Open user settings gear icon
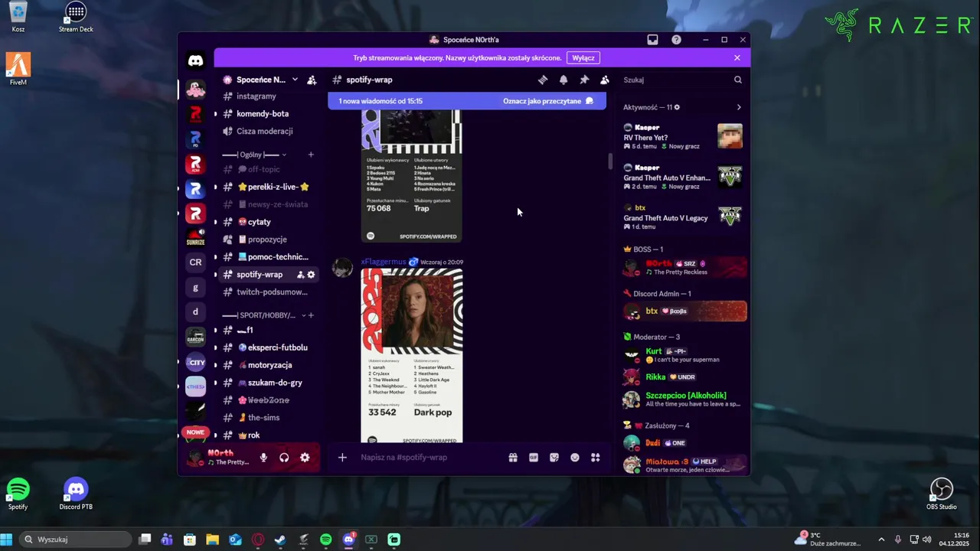 point(305,458)
